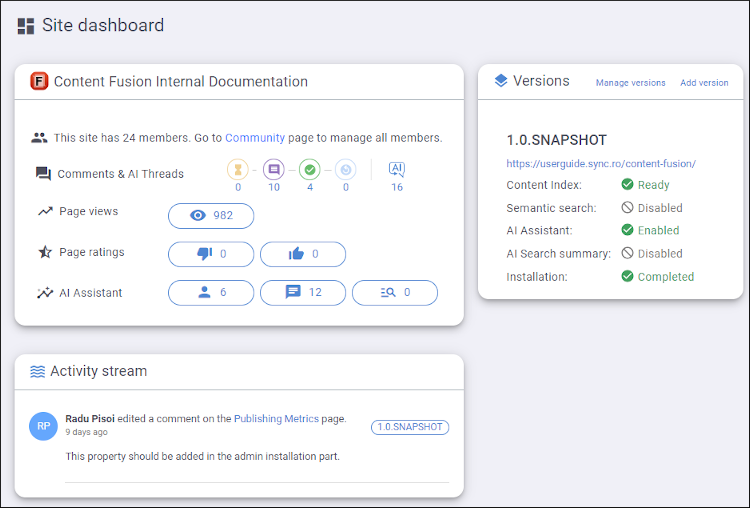Viewport: 750px width, 508px height.
Task: Open the Publishing Metrics page link
Action: tap(276, 419)
